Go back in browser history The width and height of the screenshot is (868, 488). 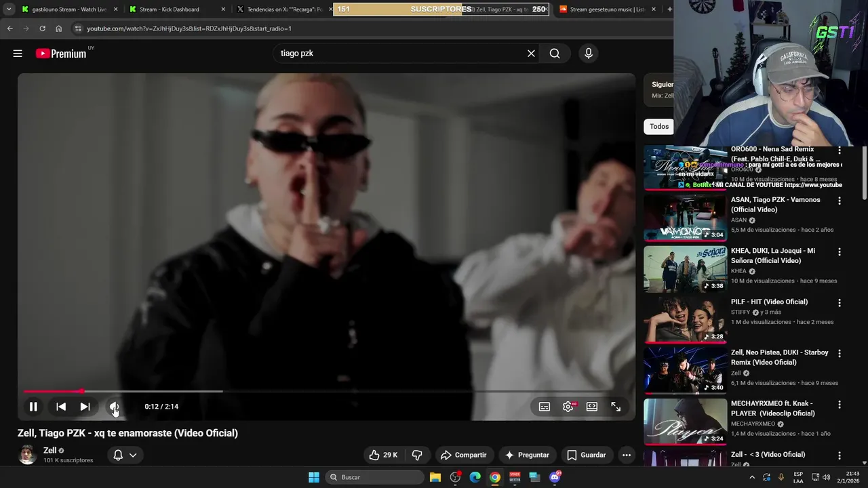(x=9, y=28)
